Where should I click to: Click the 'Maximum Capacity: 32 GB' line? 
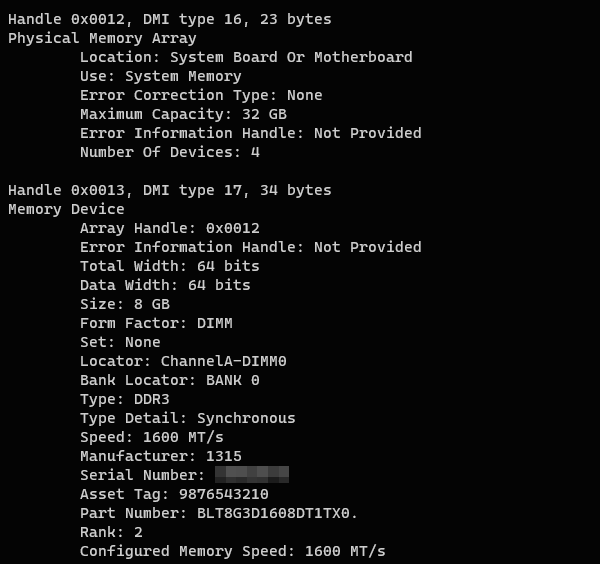(183, 114)
